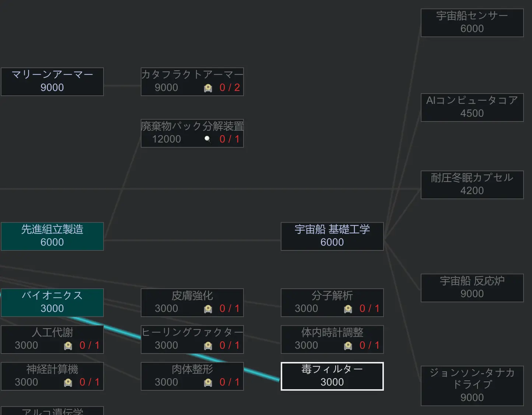Screen dimensions: 532x415
Task: Click the completed バイオニクス node
Action: [52, 303]
